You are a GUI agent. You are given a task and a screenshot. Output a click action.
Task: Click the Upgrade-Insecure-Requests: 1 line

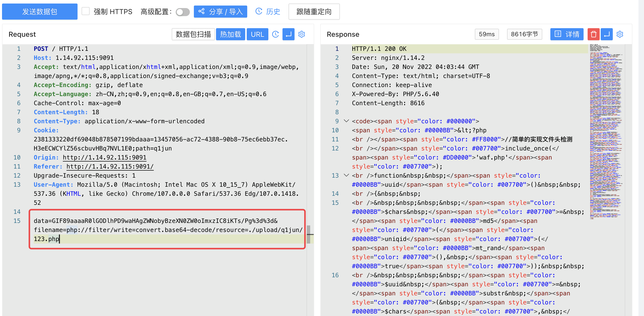coord(85,176)
